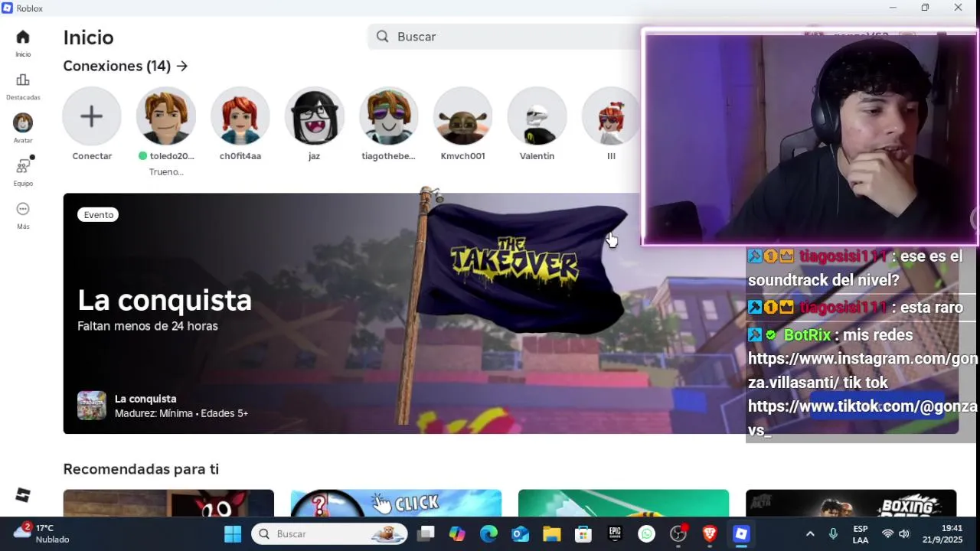Viewport: 980px width, 551px height.
Task: Click the Buscar search field in Roblox
Action: (505, 37)
